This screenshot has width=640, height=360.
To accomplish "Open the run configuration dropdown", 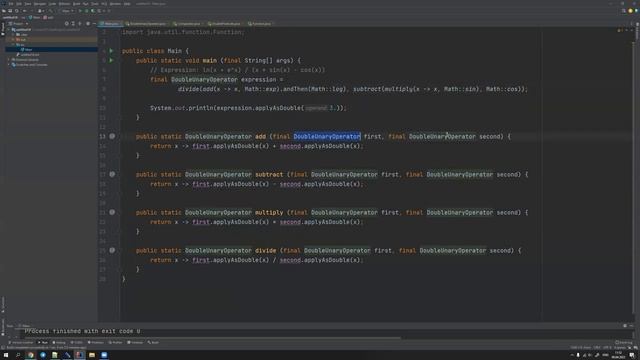I will (67, 11).
